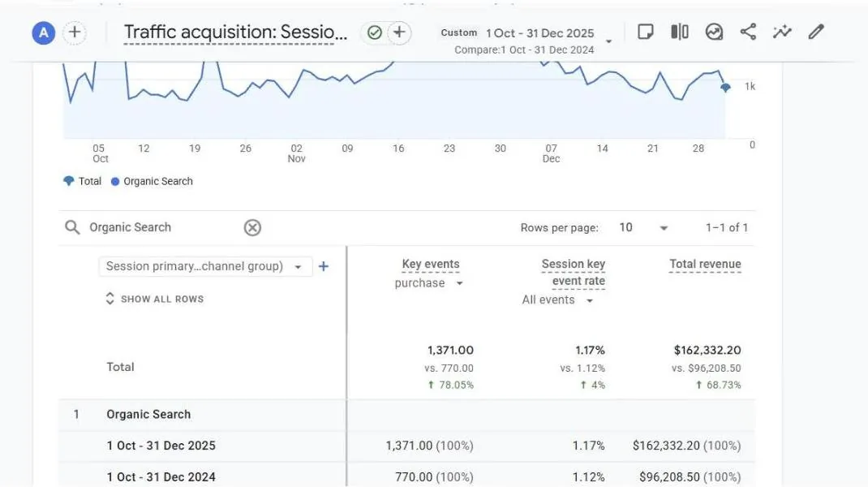Sort by Session key event rate header
The image size is (868, 487).
(x=573, y=273)
